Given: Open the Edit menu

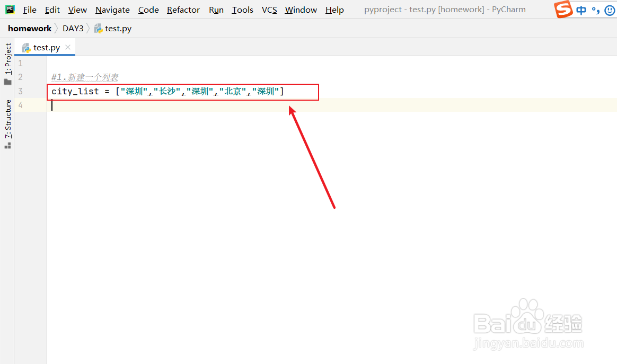Looking at the screenshot, I should tap(52, 10).
